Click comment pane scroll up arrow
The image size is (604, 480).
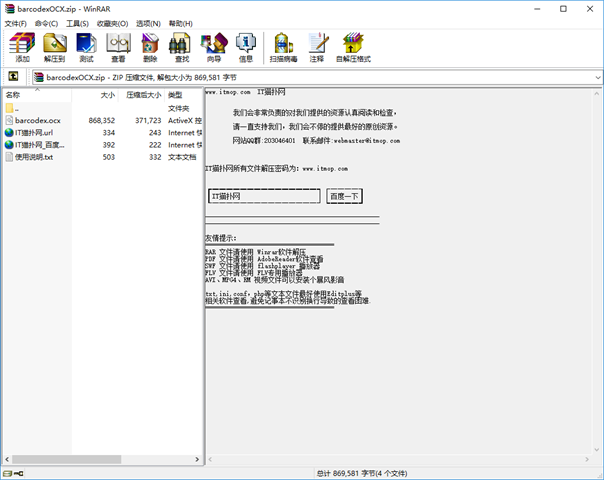point(597,93)
